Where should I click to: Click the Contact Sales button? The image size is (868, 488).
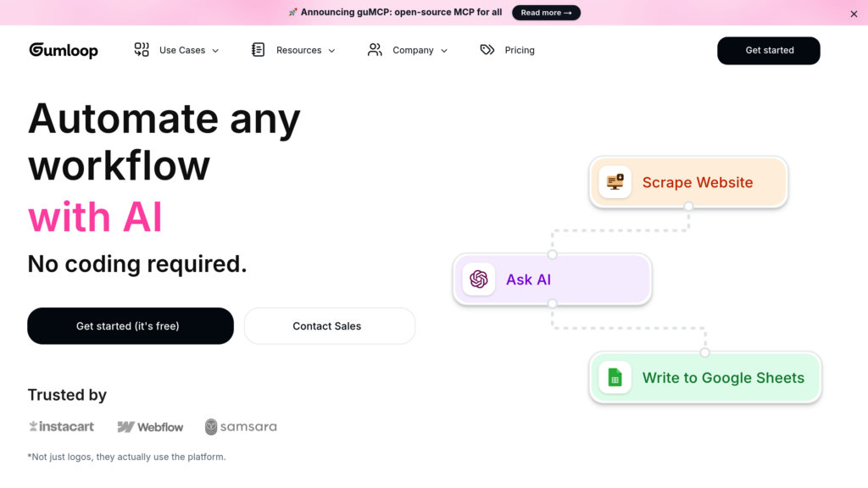click(x=329, y=326)
